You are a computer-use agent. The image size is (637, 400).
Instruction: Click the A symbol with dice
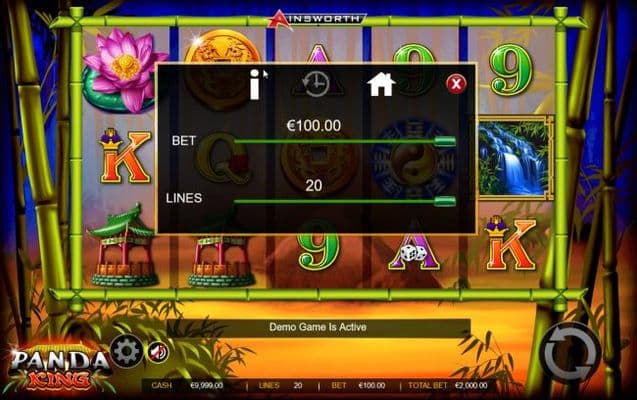[414, 248]
